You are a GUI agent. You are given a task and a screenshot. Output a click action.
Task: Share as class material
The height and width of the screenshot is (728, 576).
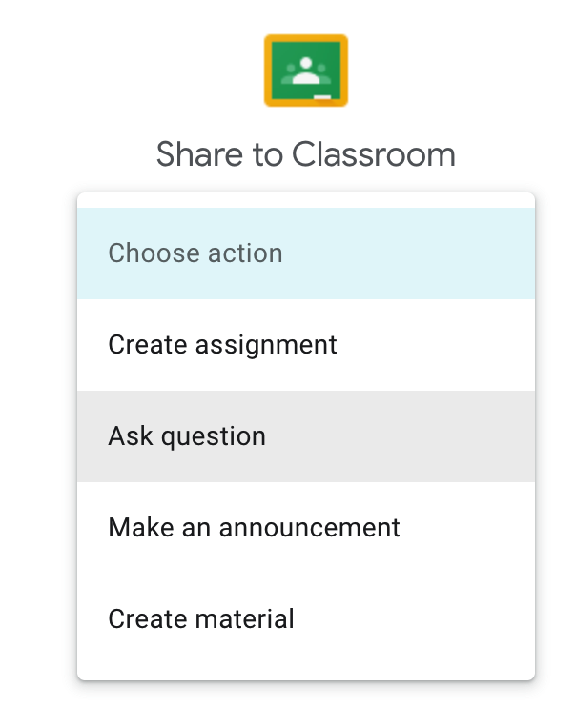click(306, 618)
